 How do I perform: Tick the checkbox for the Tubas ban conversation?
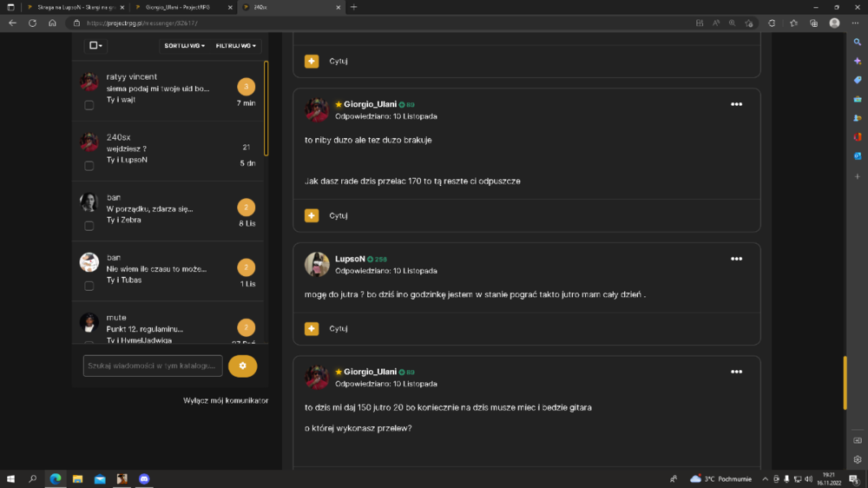(89, 286)
